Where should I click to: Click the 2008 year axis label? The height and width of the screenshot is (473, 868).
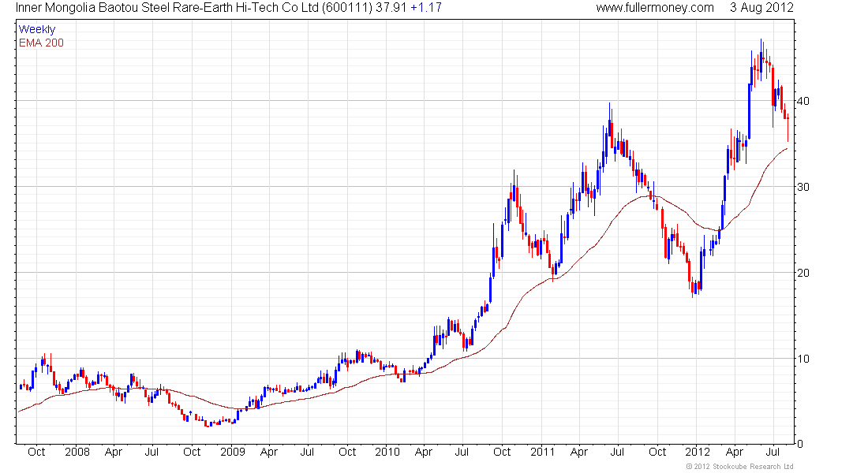[x=77, y=452]
